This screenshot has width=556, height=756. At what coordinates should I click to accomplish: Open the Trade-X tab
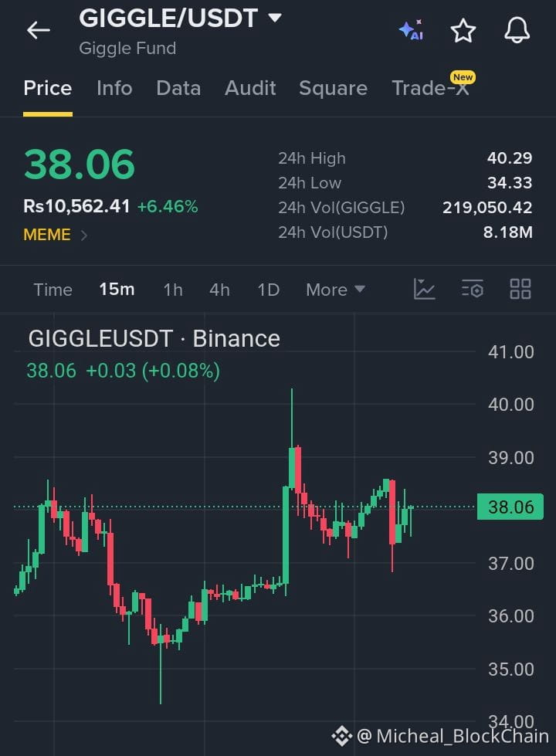pos(431,88)
